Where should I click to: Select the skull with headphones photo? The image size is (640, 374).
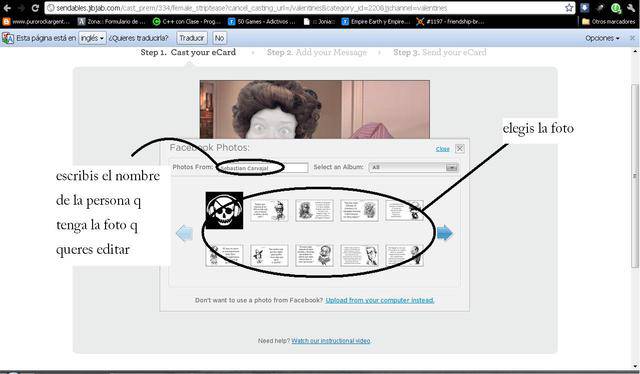click(224, 210)
